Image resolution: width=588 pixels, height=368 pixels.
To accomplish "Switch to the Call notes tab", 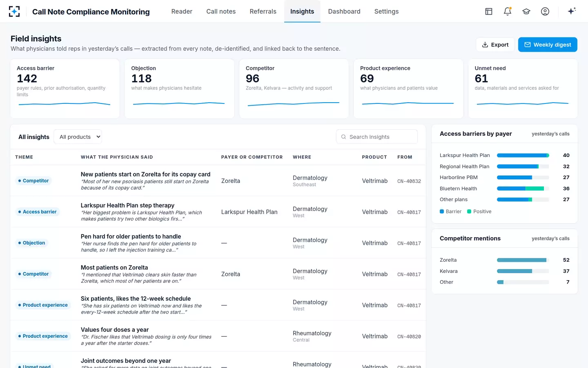I will [x=221, y=11].
